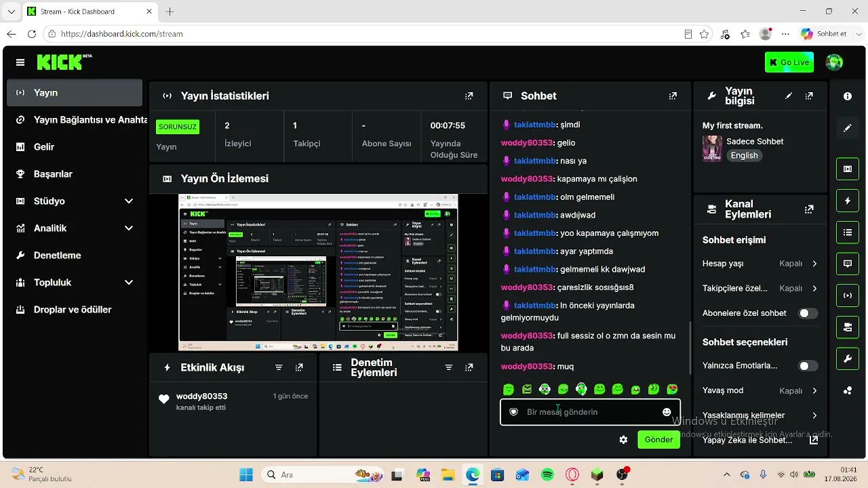Pop out the Denetim Eylemleri panel

[x=469, y=367]
